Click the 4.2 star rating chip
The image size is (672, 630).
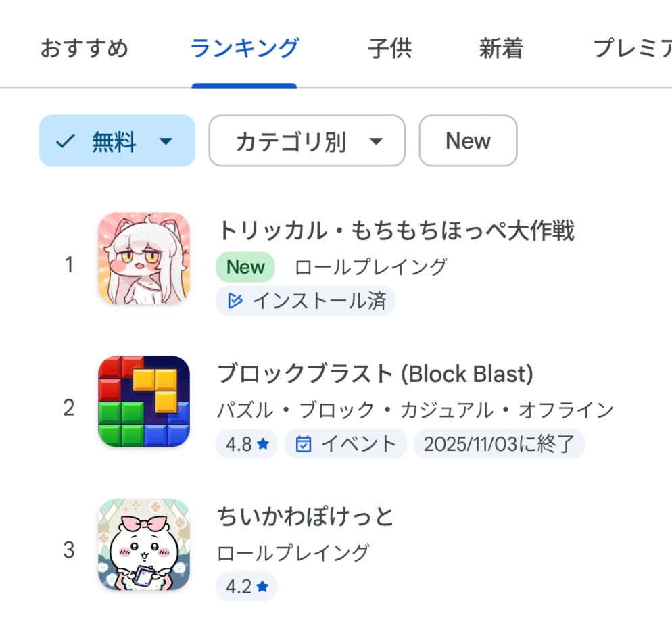pos(247,587)
